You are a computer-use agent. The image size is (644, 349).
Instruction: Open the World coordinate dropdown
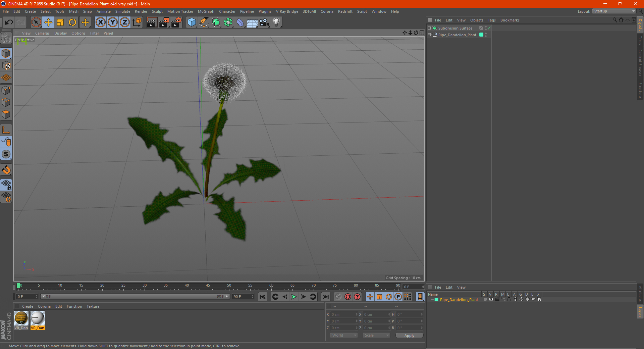(344, 335)
